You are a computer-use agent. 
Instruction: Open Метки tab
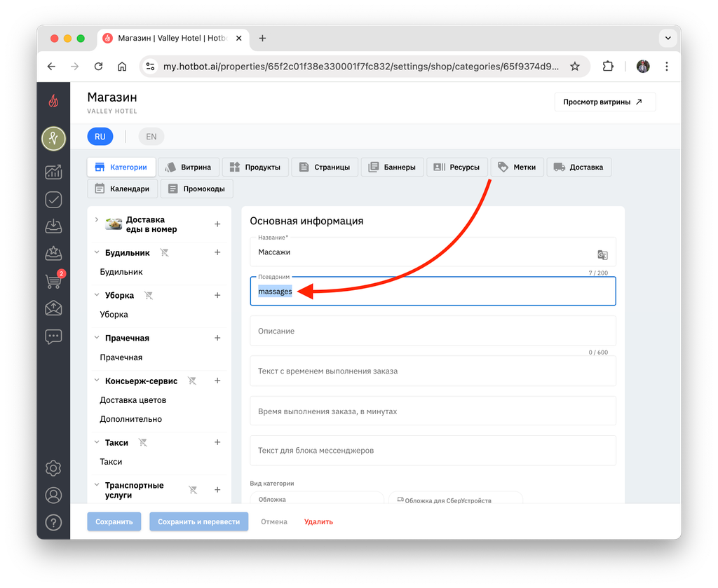point(517,167)
